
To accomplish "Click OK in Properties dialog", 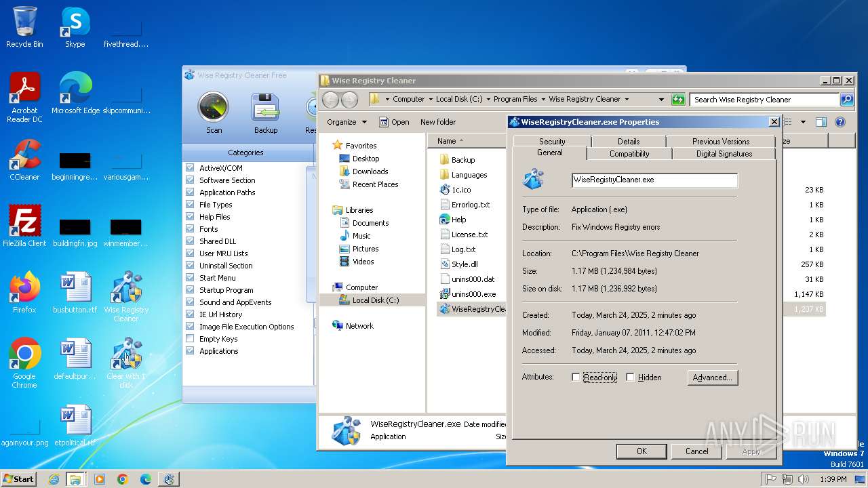I will (642, 451).
